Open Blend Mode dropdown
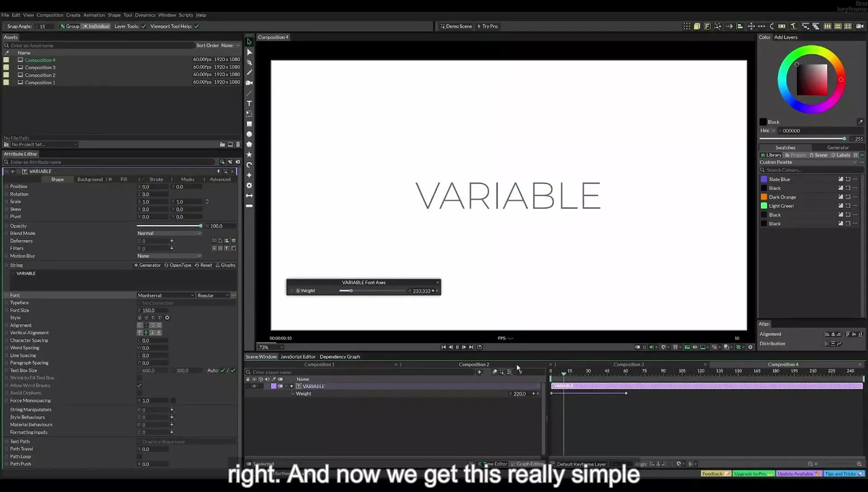The height and width of the screenshot is (492, 868). coord(169,233)
